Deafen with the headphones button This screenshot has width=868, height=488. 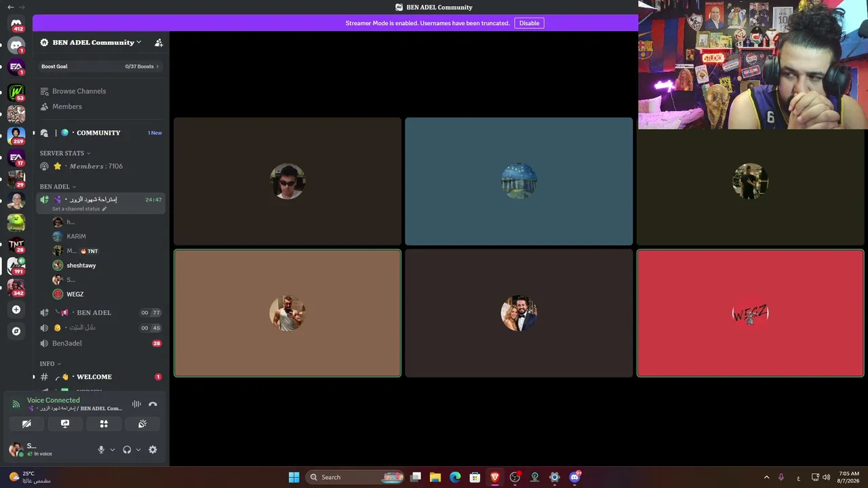(127, 449)
